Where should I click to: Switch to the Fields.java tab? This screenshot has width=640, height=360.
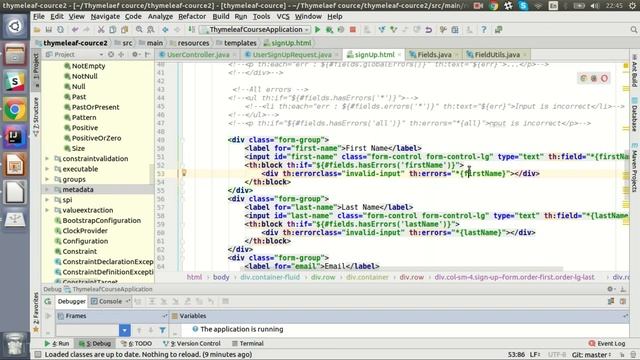pos(434,55)
